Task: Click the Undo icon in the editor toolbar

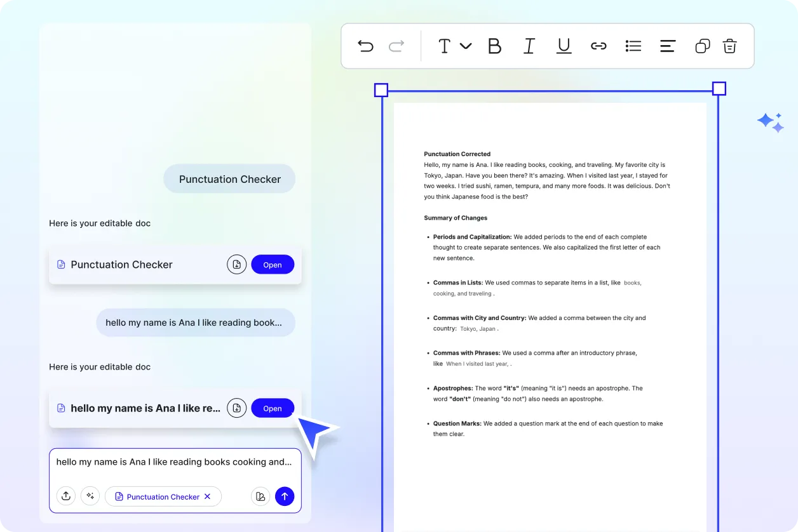Action: point(365,46)
